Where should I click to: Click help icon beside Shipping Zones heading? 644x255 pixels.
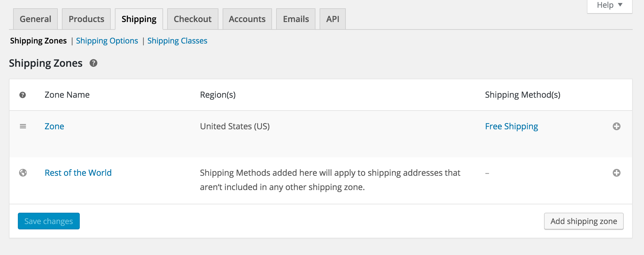point(93,63)
